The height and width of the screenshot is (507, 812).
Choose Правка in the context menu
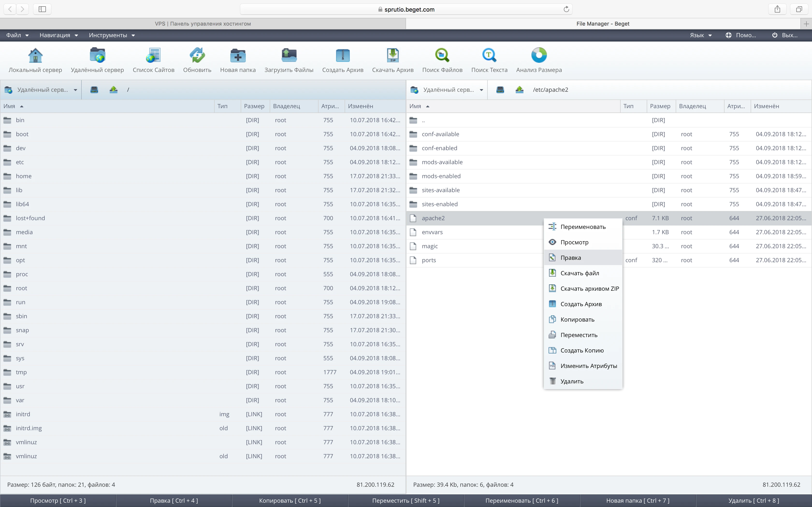tap(570, 258)
